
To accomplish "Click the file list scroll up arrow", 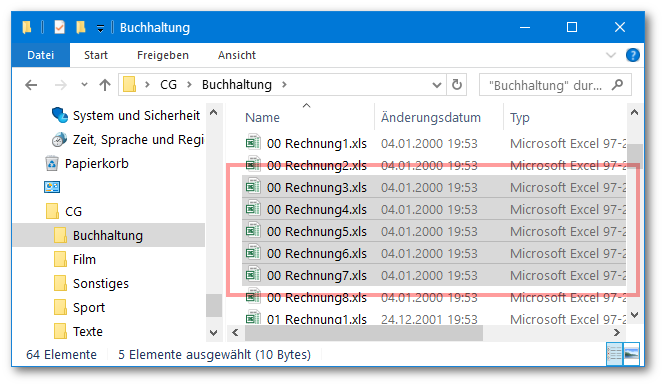I will tap(634, 113).
